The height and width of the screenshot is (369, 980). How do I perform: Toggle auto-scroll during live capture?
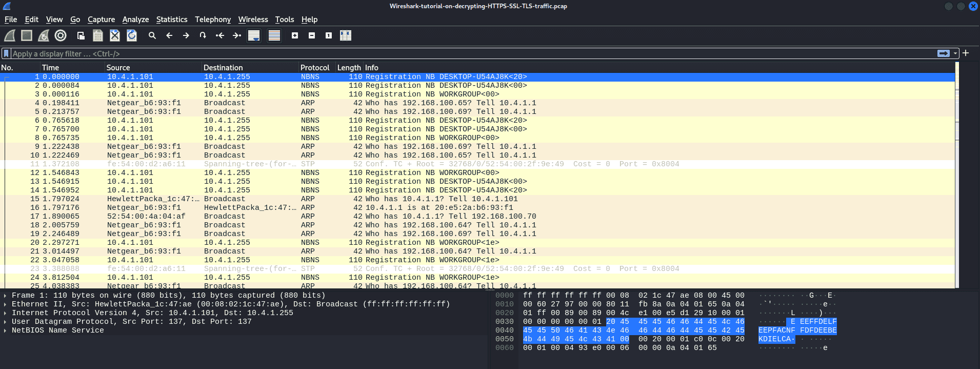(254, 35)
